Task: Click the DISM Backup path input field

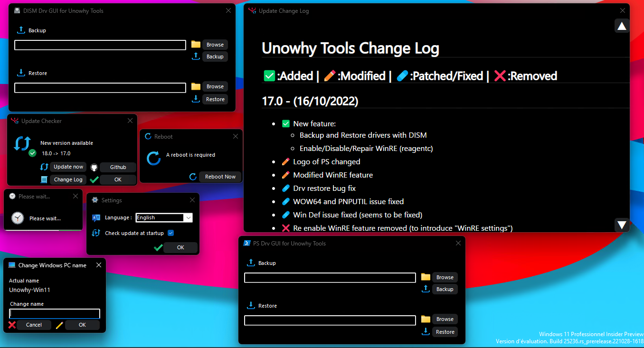Action: pyautogui.click(x=100, y=45)
